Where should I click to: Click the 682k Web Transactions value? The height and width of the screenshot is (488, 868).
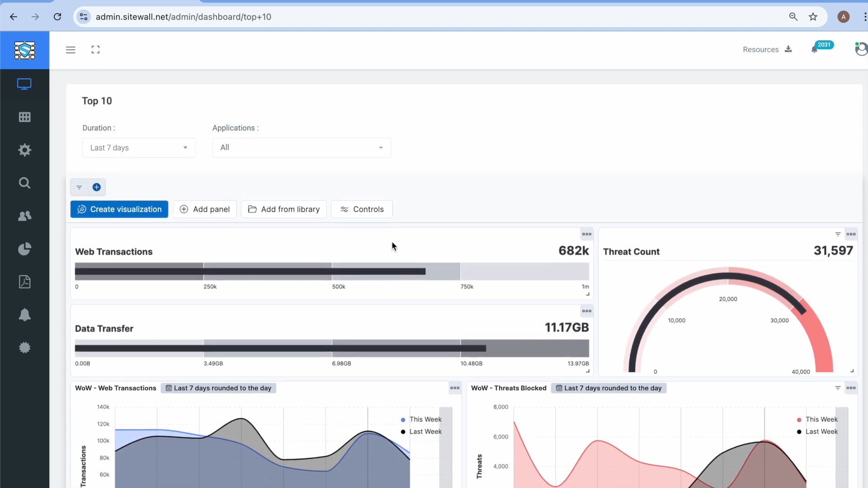click(x=574, y=251)
